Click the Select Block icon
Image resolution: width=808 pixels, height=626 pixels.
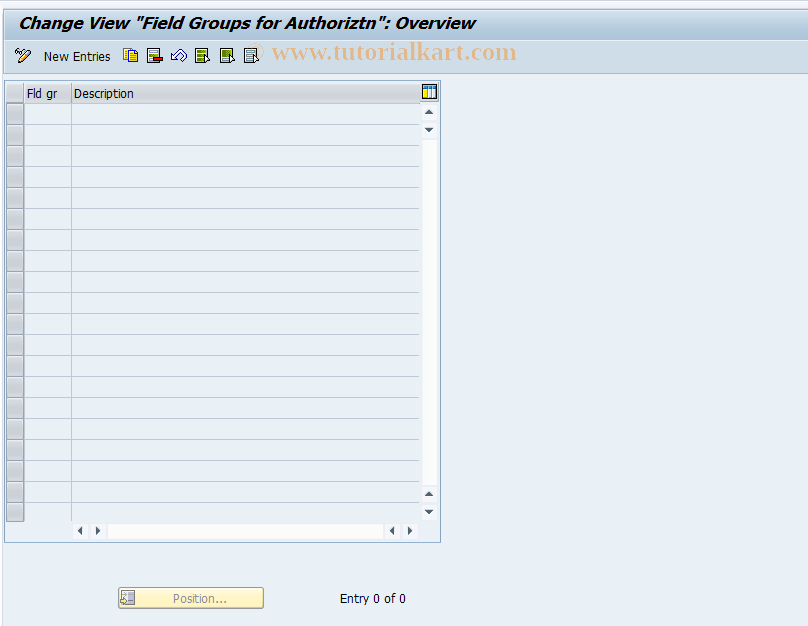227,56
